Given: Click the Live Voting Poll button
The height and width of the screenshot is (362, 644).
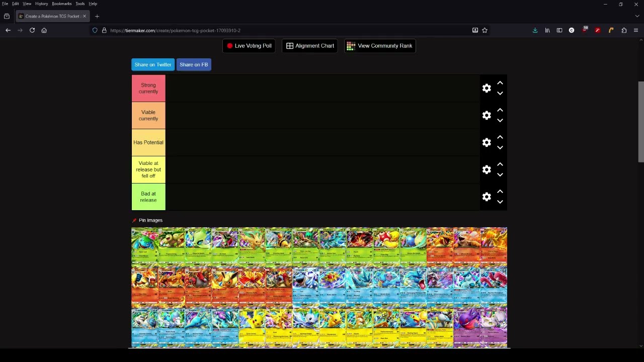Looking at the screenshot, I should [x=249, y=46].
